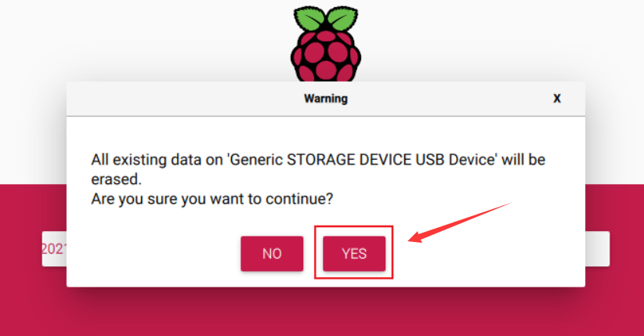Image resolution: width=644 pixels, height=336 pixels.
Task: Click the dialog title bar left of Warning
Action: (180, 99)
